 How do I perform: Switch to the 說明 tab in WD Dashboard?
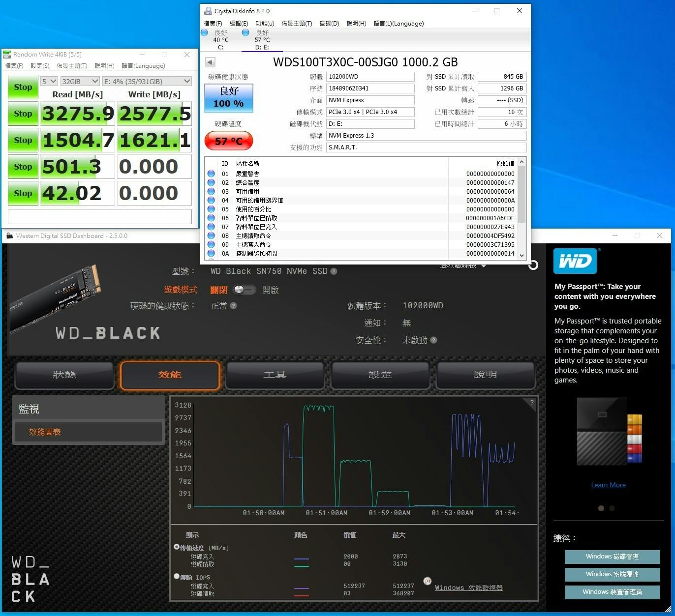[x=486, y=375]
